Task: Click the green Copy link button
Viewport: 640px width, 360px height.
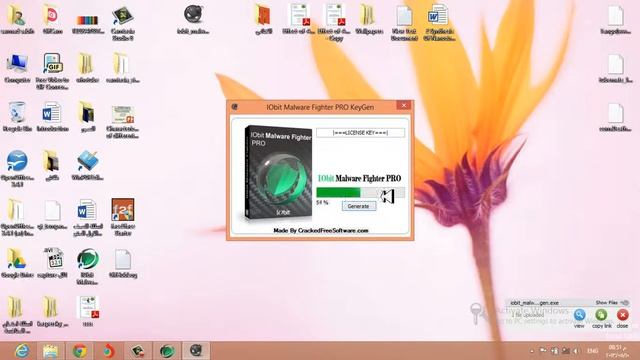Action: (601, 315)
